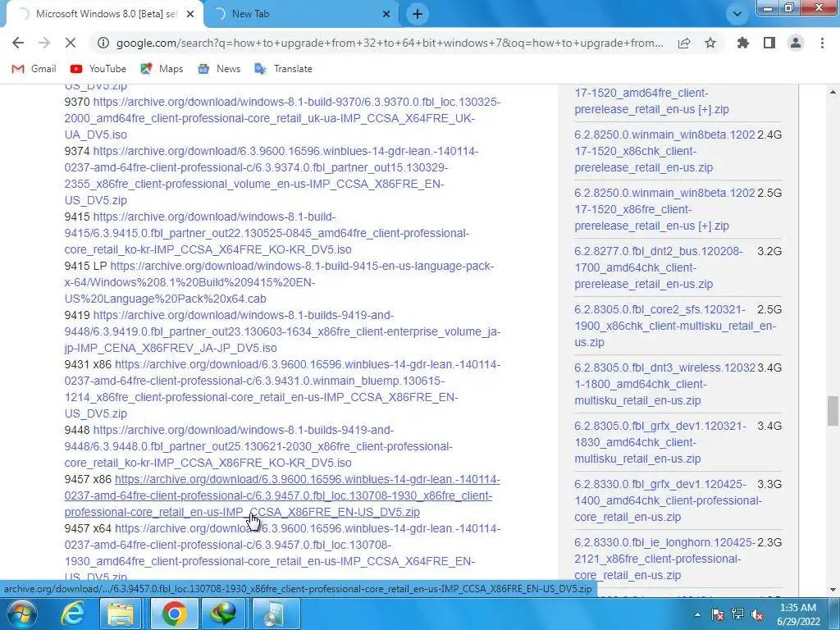Select the Microsoft Windows 8.0 [Beta] tab
This screenshot has width=840, height=630.
click(x=104, y=14)
